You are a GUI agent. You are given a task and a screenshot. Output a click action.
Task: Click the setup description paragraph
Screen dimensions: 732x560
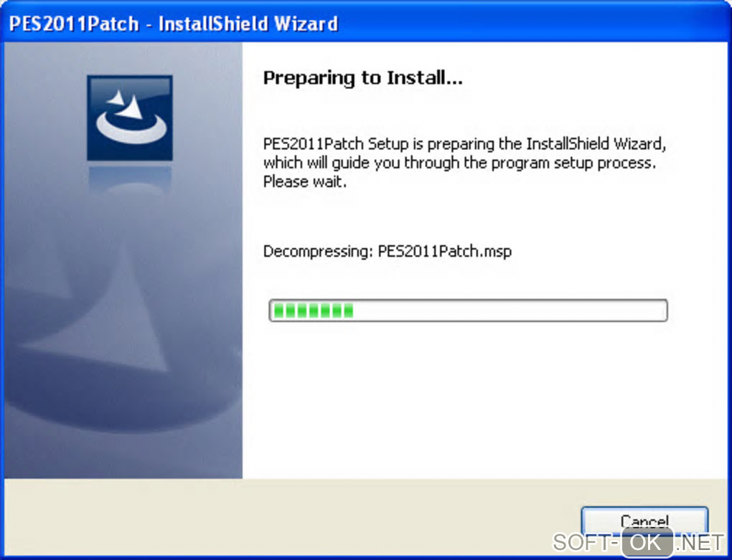[464, 162]
